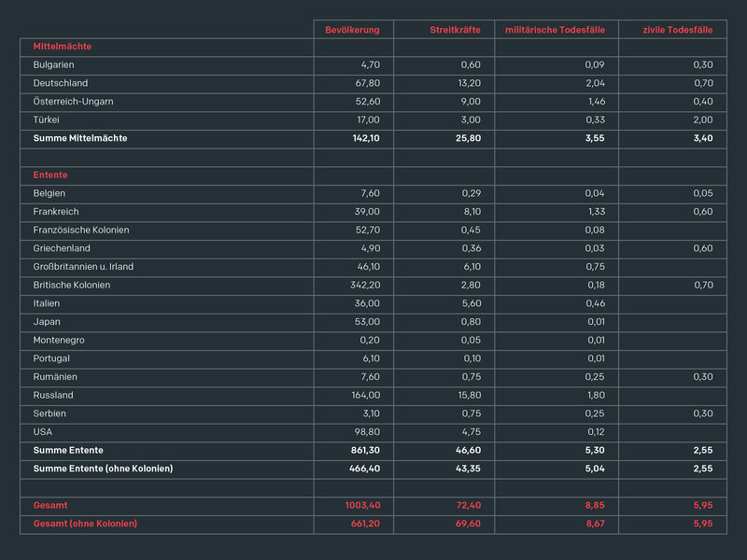Click the Großbritannien u. Irland label
Viewport: 747px width, 560px height.
point(83,267)
